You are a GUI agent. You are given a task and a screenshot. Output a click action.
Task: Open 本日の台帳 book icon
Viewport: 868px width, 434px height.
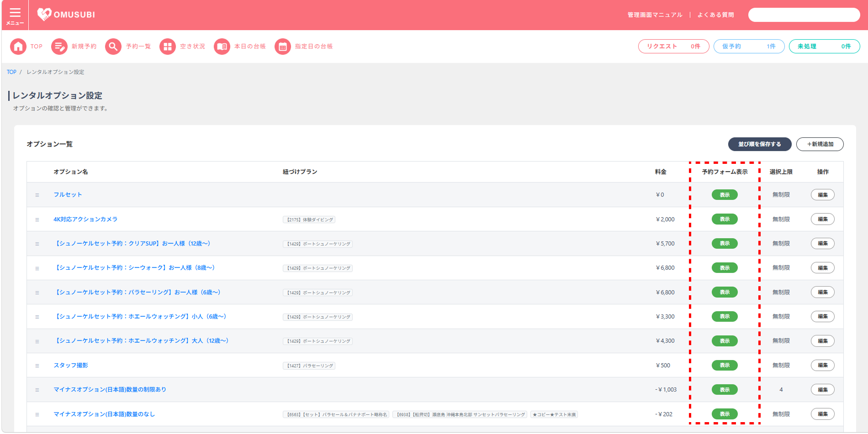pos(222,47)
